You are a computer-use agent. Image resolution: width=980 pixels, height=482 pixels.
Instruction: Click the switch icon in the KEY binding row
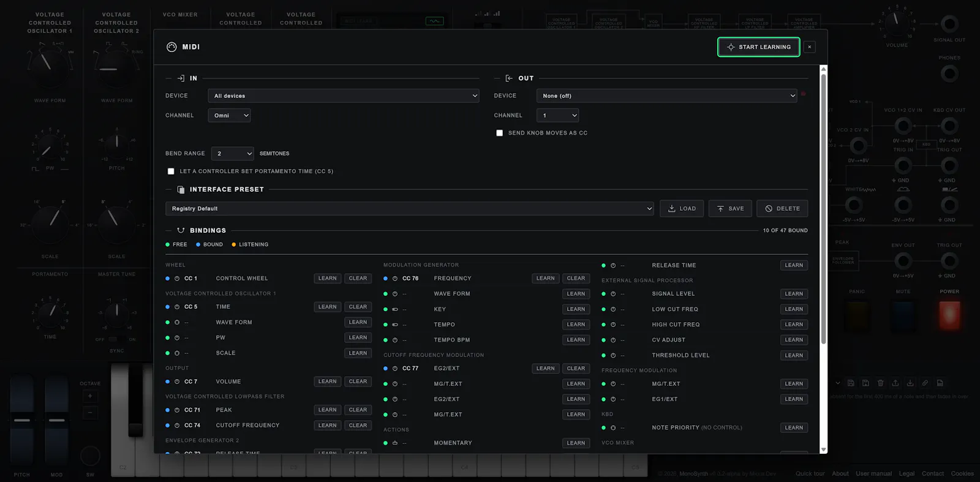click(x=395, y=309)
